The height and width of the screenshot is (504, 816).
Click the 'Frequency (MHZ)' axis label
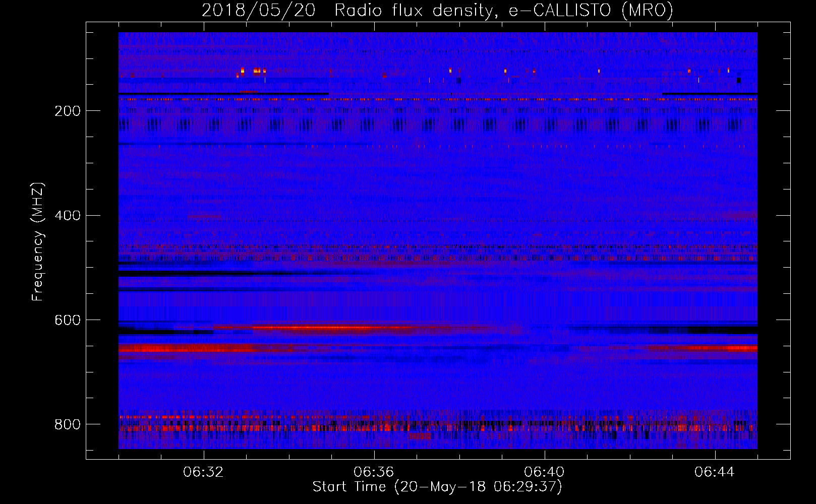37,241
